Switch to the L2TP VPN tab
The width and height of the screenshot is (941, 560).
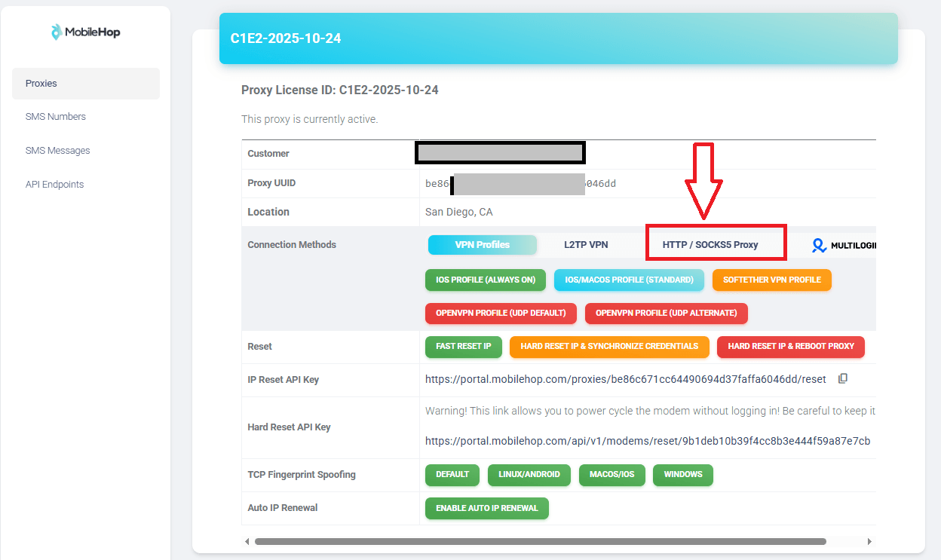coord(586,245)
